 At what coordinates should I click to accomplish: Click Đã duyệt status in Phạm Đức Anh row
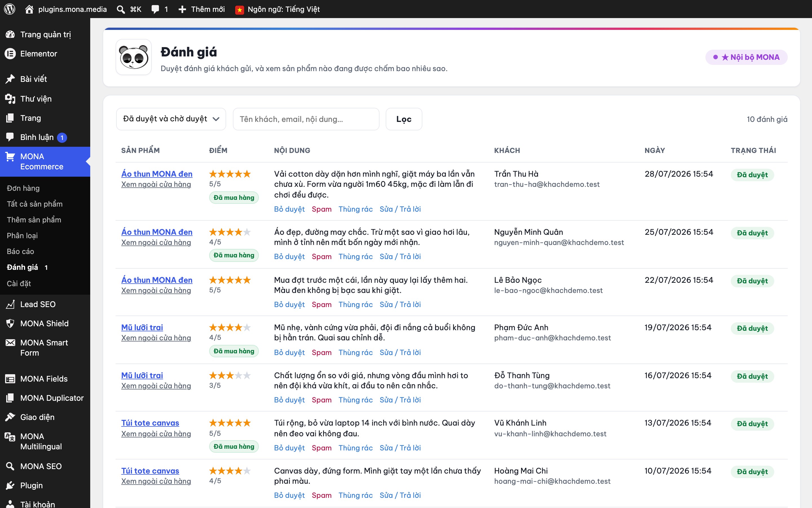point(752,328)
